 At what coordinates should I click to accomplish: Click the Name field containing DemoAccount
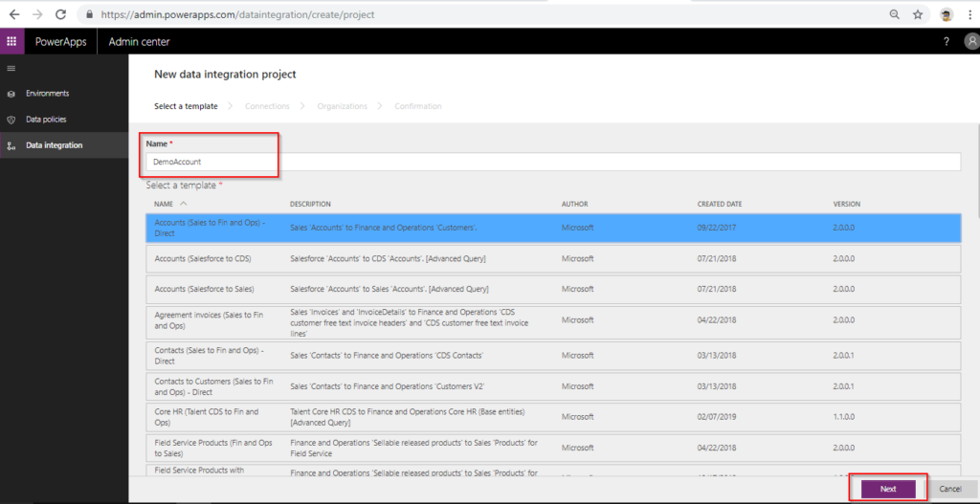click(553, 162)
